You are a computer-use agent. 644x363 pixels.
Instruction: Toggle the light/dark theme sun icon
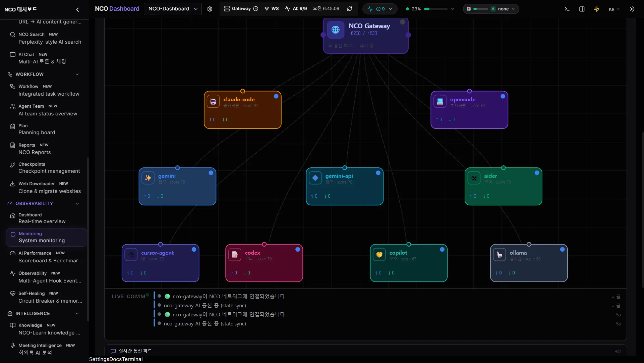(632, 9)
